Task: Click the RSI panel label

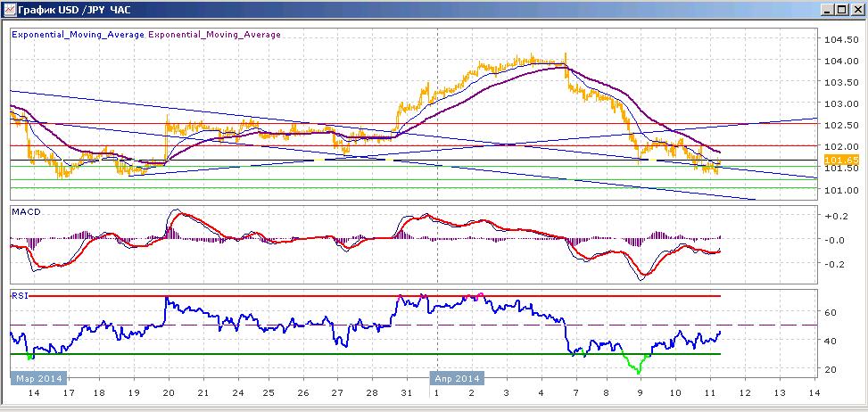Action: tap(18, 295)
